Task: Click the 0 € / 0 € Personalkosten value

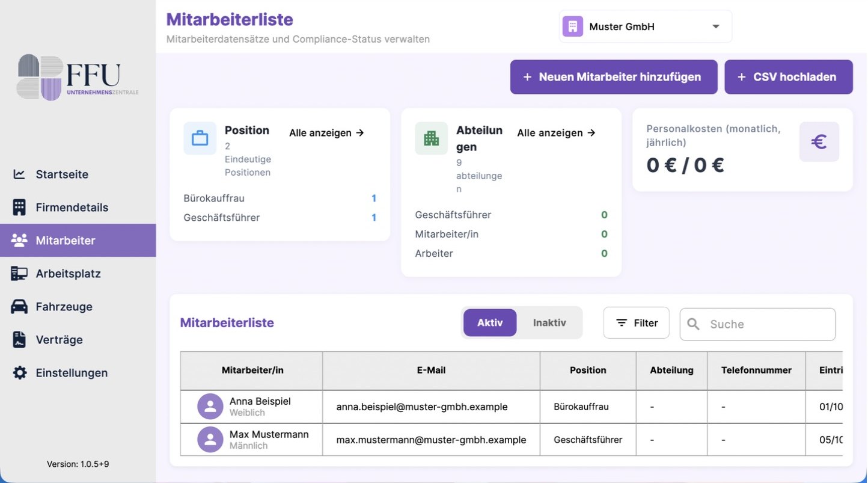Action: (x=685, y=165)
